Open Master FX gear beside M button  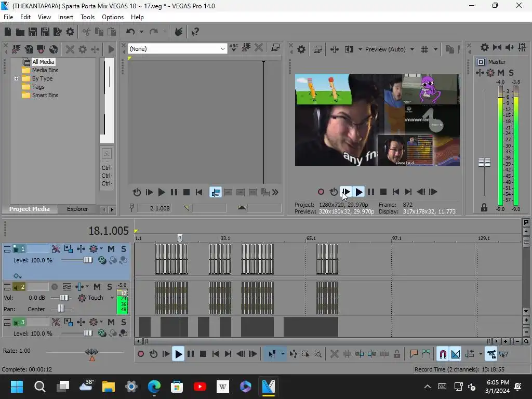490,73
